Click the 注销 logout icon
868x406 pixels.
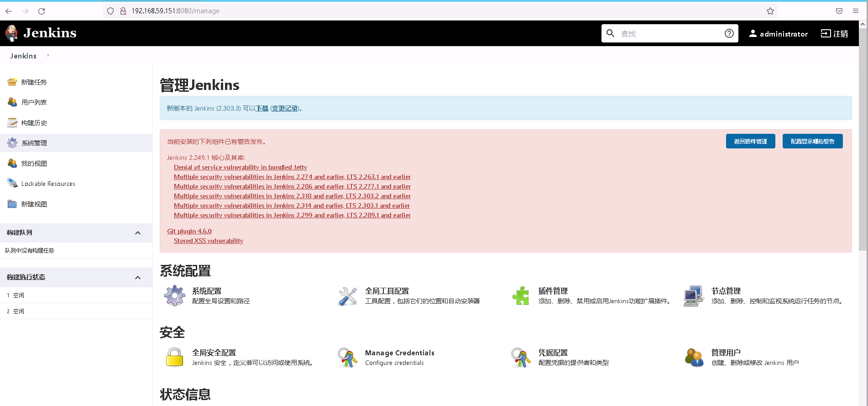[826, 33]
